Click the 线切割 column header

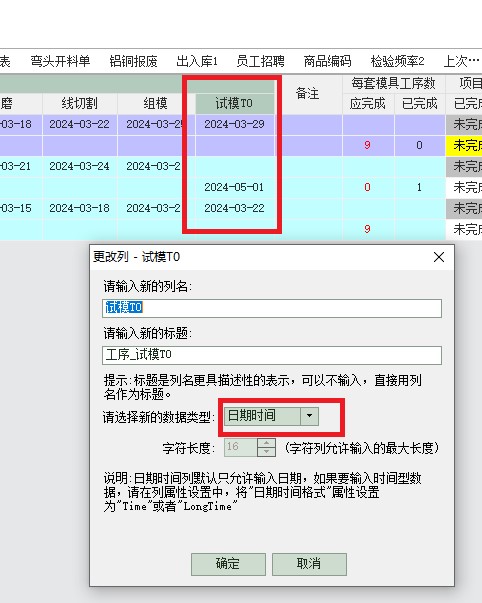pos(79,103)
